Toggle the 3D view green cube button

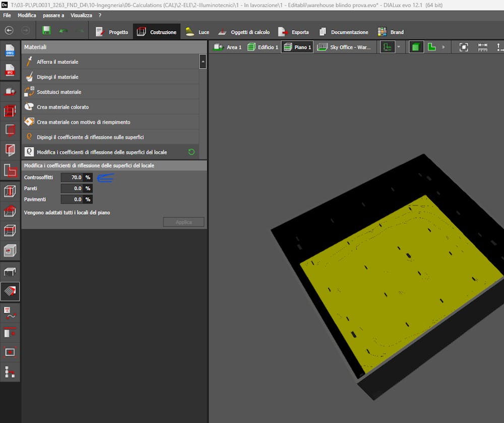tap(416, 47)
